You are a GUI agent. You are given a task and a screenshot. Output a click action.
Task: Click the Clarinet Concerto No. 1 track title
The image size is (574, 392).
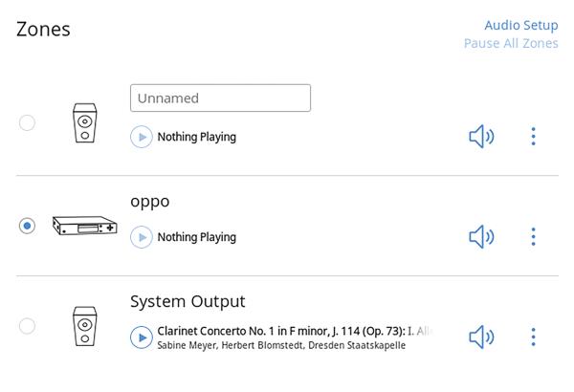pos(282,331)
